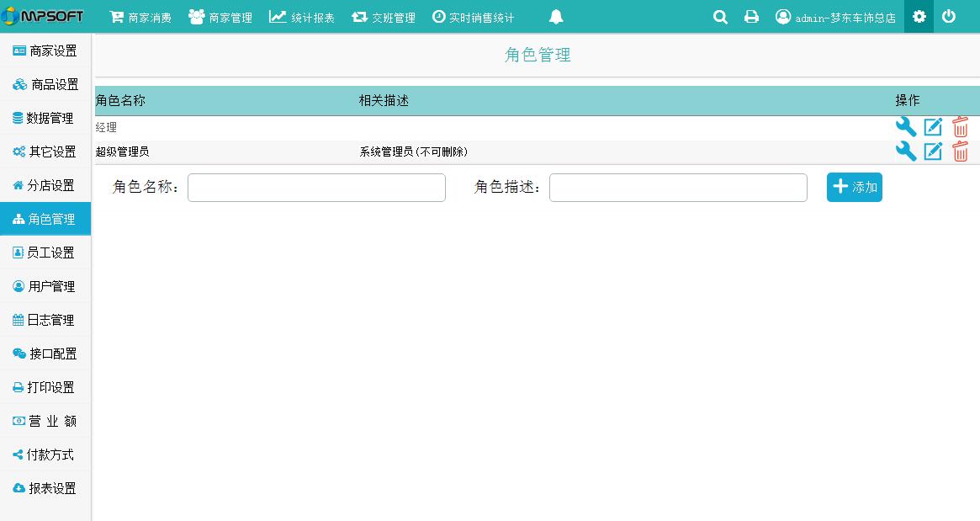Open the 商家消费 top menu
Image resolution: width=980 pixels, height=521 pixels.
coord(140,17)
